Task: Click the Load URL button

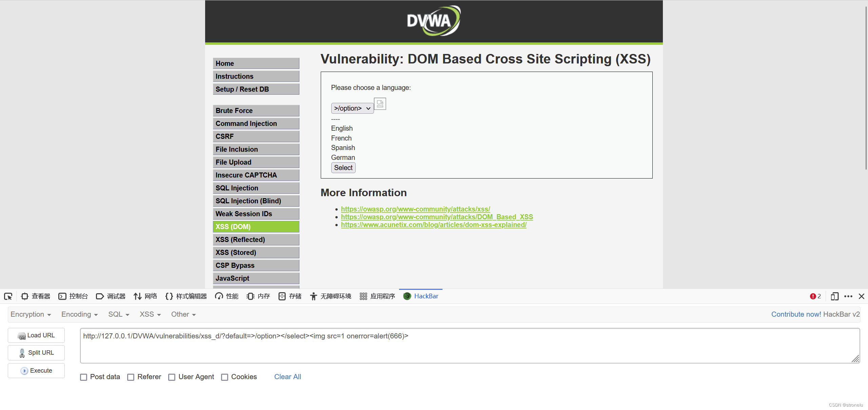Action: [x=36, y=335]
